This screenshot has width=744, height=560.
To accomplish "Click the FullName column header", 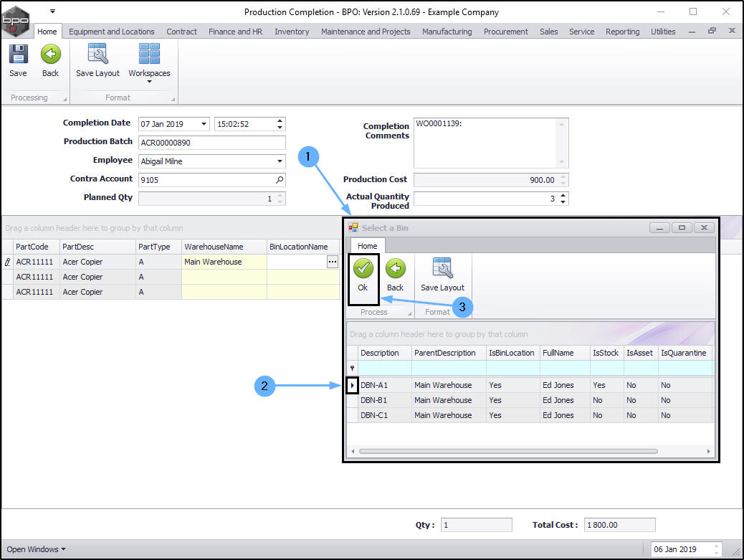I will click(x=565, y=353).
